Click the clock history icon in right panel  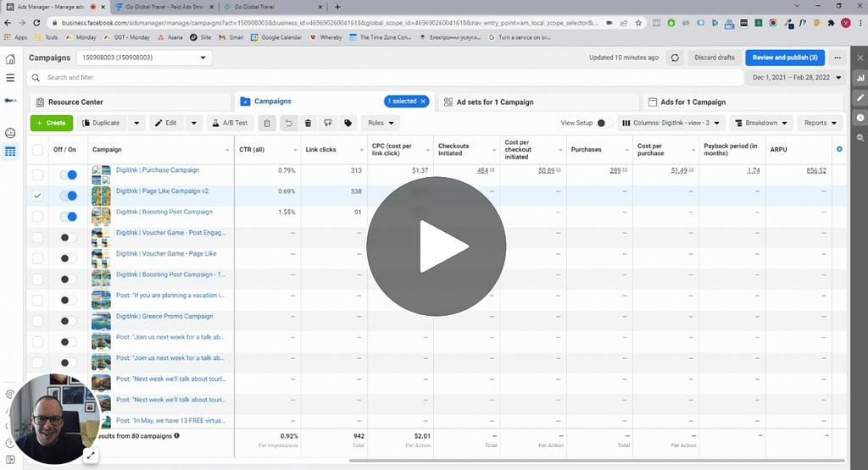(x=860, y=118)
